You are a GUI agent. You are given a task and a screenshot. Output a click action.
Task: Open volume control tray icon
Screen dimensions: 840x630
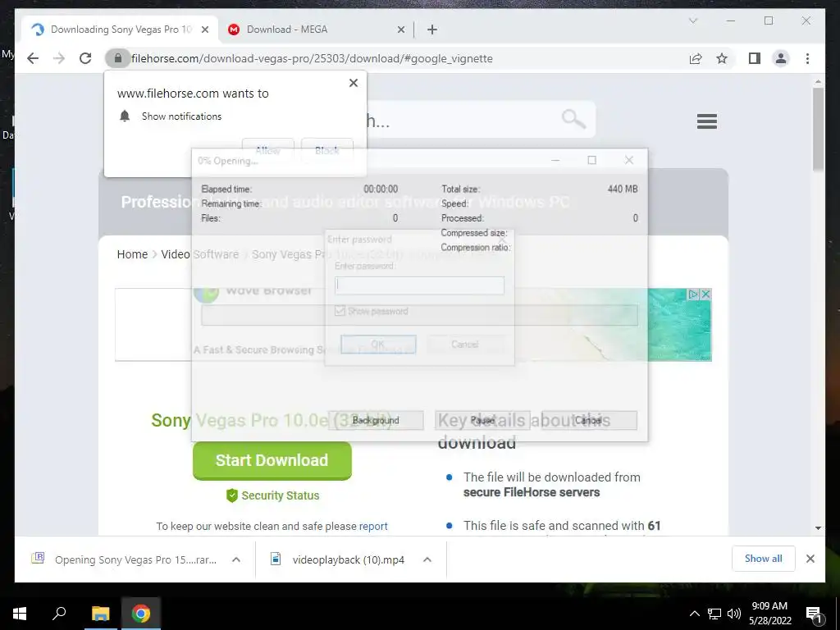click(734, 614)
